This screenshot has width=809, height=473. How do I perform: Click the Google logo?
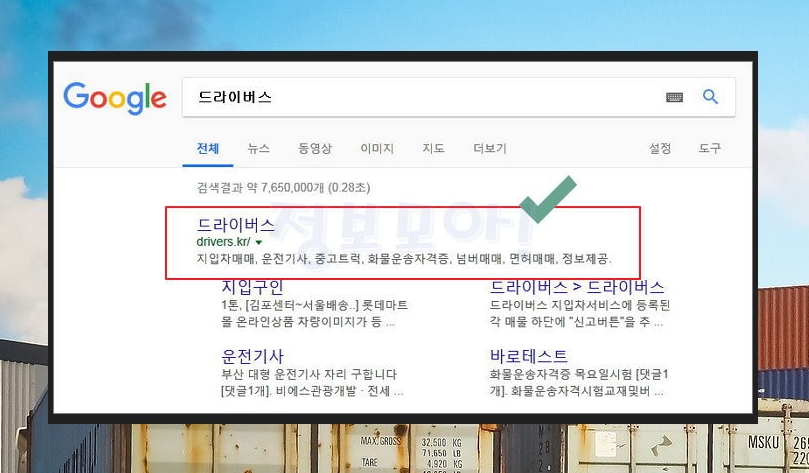coord(115,97)
